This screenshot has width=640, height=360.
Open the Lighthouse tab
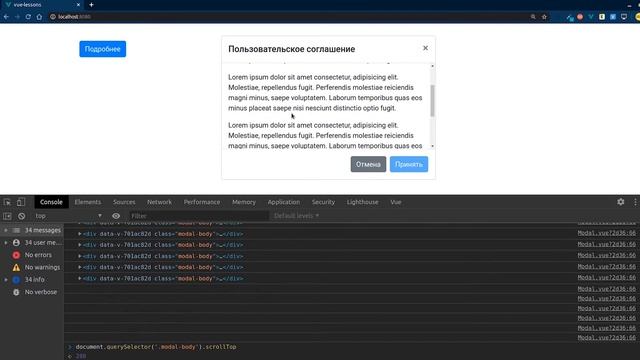click(x=362, y=202)
